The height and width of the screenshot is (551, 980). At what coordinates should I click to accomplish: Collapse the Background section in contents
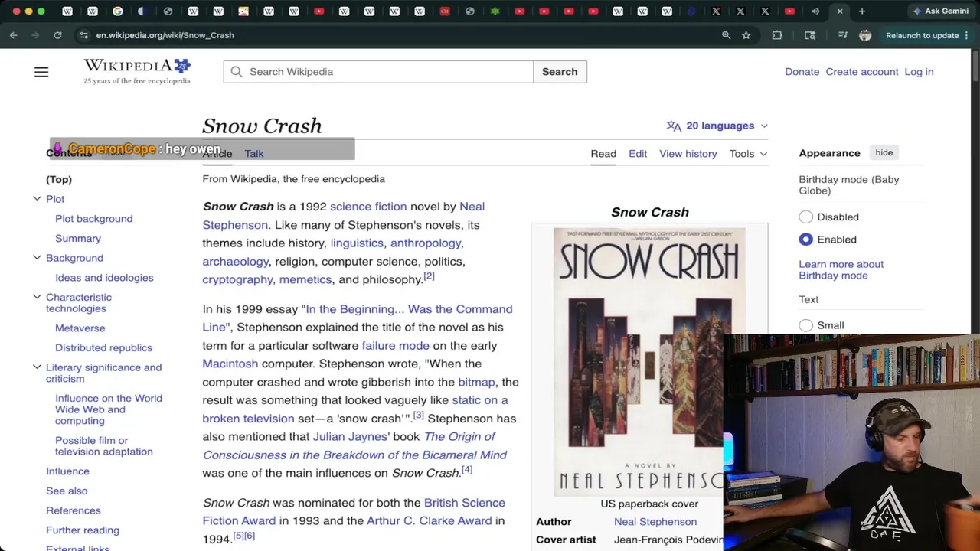tap(37, 258)
